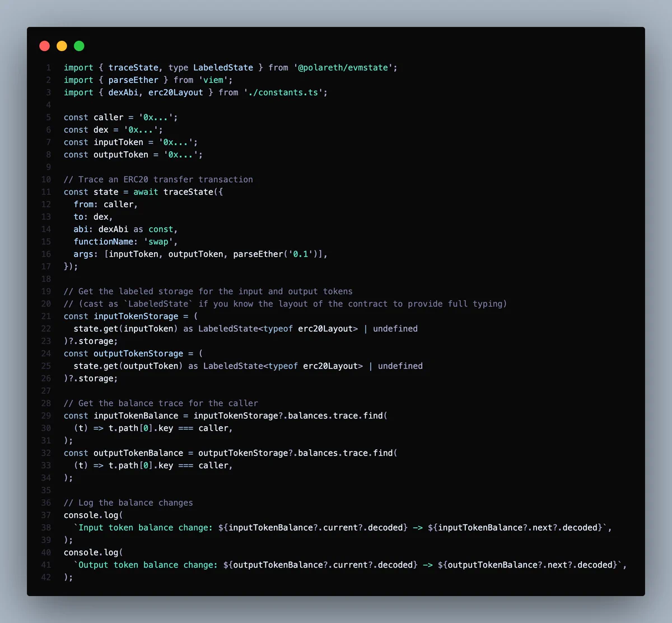Screen dimensions: 672x623
Task: Click the 'abi: dexAbi as const,' line
Action: (126, 229)
